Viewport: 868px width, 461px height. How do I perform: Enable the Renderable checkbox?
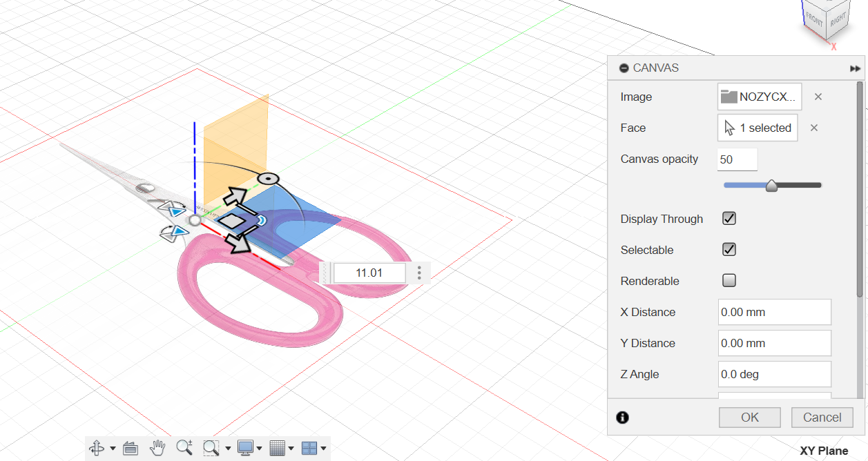click(729, 281)
